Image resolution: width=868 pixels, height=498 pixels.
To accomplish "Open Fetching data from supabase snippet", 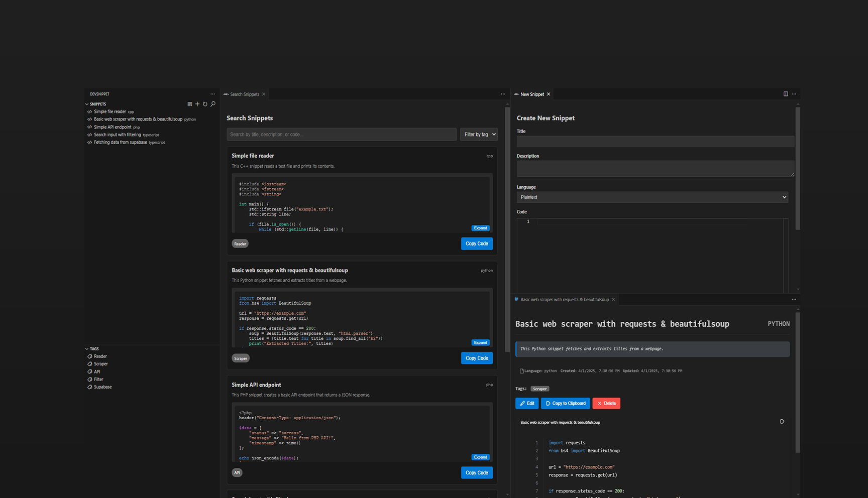I will coord(120,143).
